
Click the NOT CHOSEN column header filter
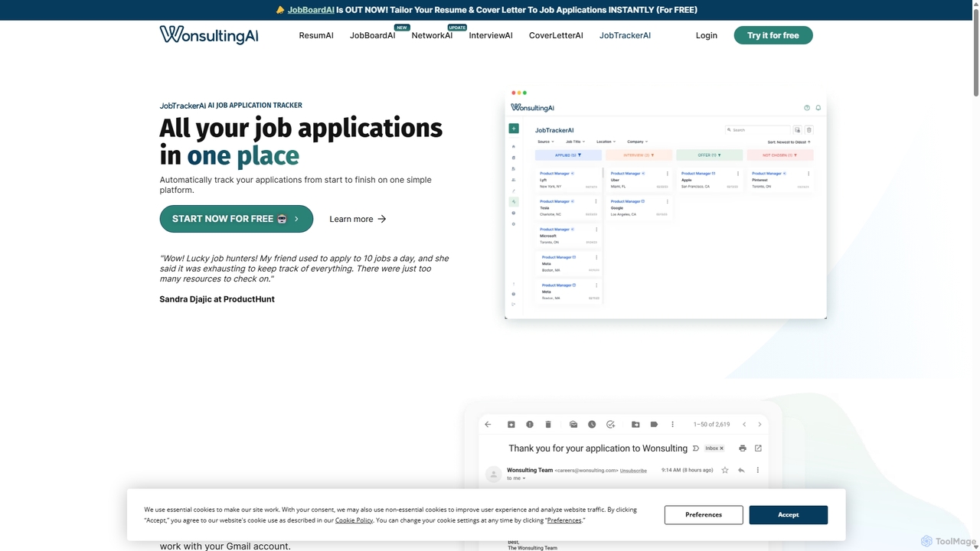pos(779,155)
